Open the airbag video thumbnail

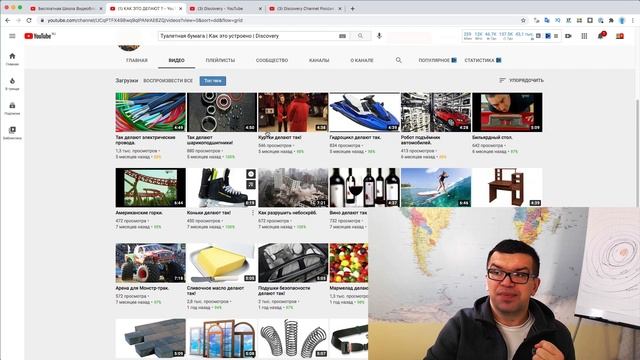(x=293, y=263)
